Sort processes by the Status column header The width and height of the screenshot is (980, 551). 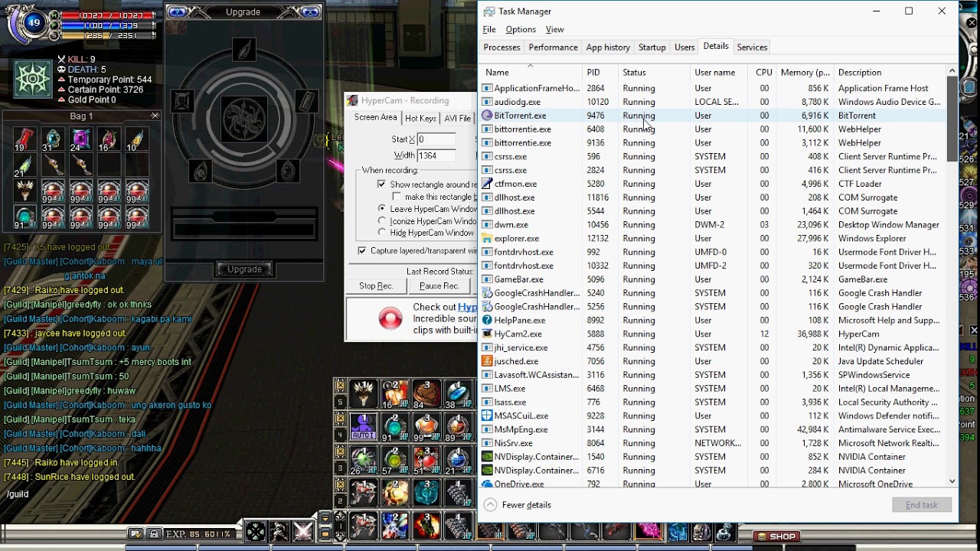(x=654, y=72)
